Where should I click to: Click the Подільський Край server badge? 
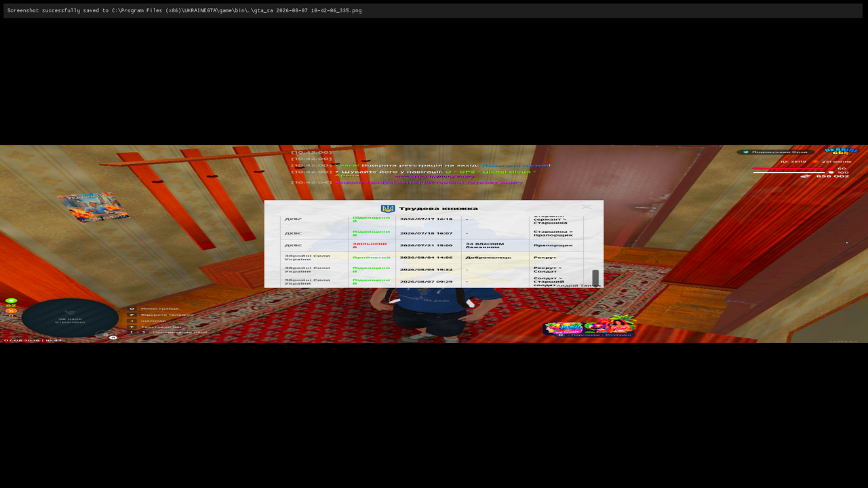[776, 152]
